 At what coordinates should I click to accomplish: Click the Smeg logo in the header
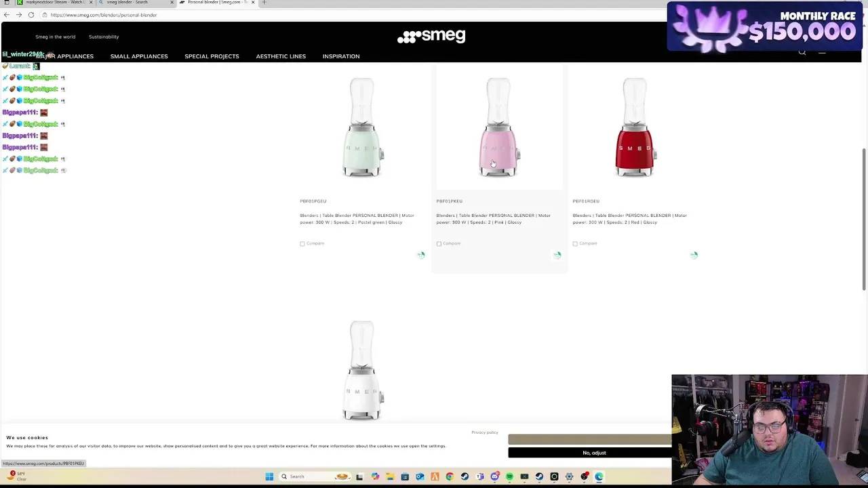point(431,36)
